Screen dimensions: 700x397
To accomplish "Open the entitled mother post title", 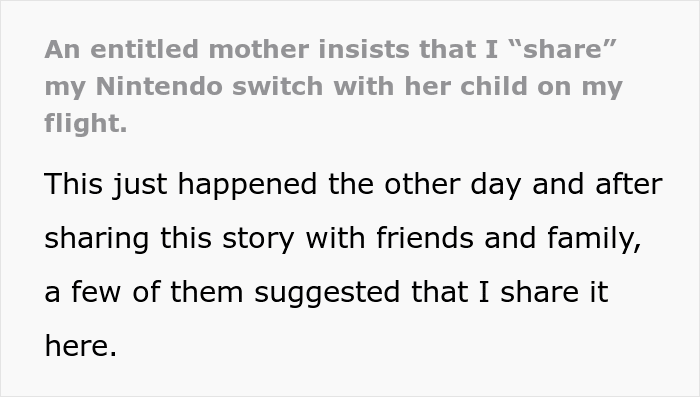I will pos(333,86).
